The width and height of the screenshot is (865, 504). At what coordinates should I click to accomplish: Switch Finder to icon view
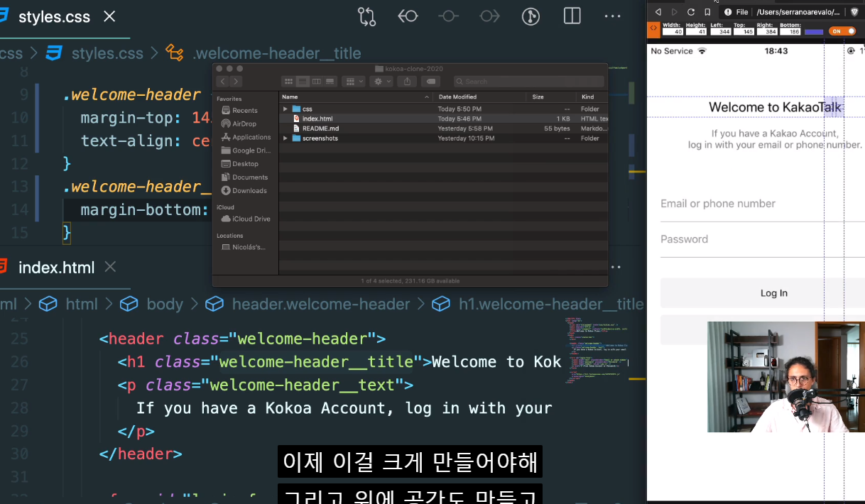[288, 81]
